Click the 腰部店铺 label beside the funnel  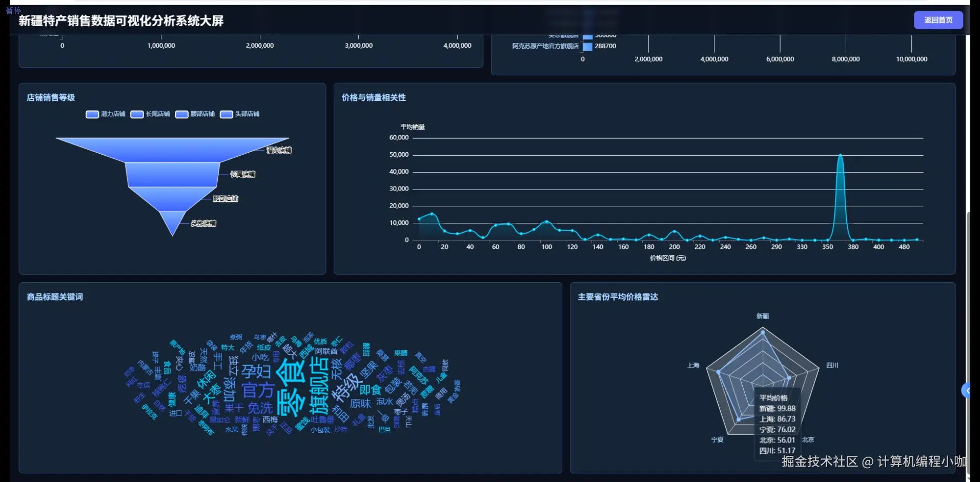tap(226, 199)
